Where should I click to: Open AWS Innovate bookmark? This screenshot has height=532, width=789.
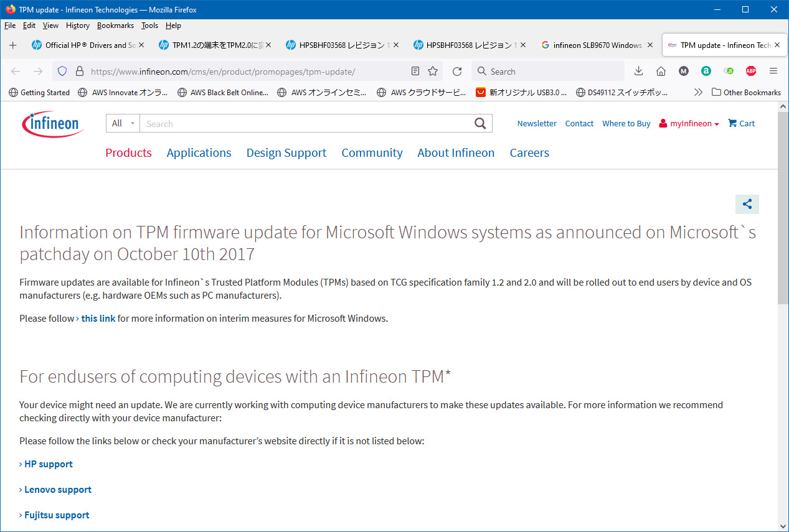point(123,92)
